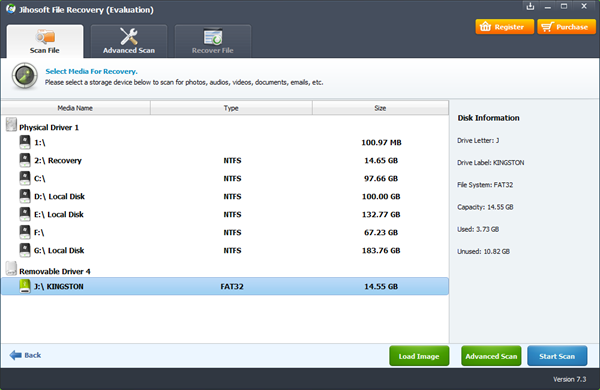Select the Removable Driver 4 tree node
The height and width of the screenshot is (390, 600).
[55, 271]
